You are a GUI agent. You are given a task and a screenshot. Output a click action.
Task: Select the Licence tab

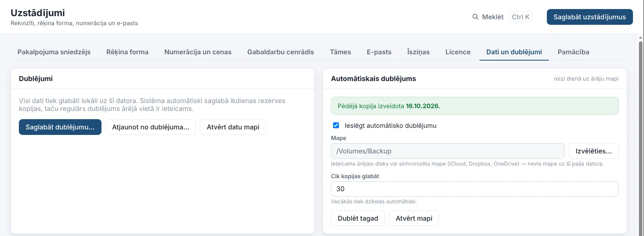click(x=458, y=52)
